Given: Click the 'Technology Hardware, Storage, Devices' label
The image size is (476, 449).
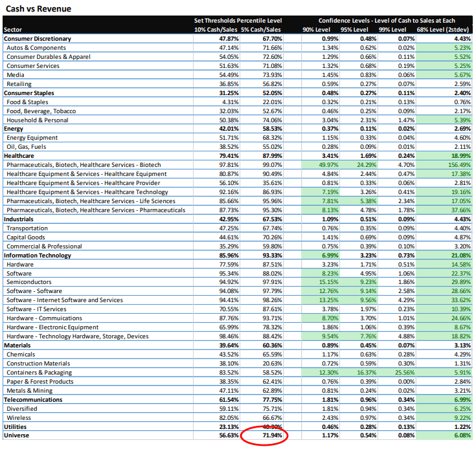Looking at the screenshot, I should pos(78,336).
